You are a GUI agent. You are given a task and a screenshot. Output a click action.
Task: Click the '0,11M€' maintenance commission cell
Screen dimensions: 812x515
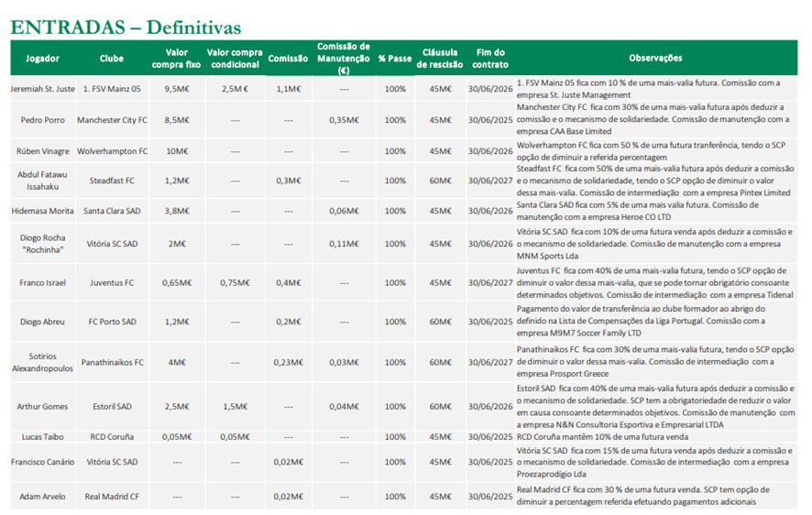click(345, 244)
